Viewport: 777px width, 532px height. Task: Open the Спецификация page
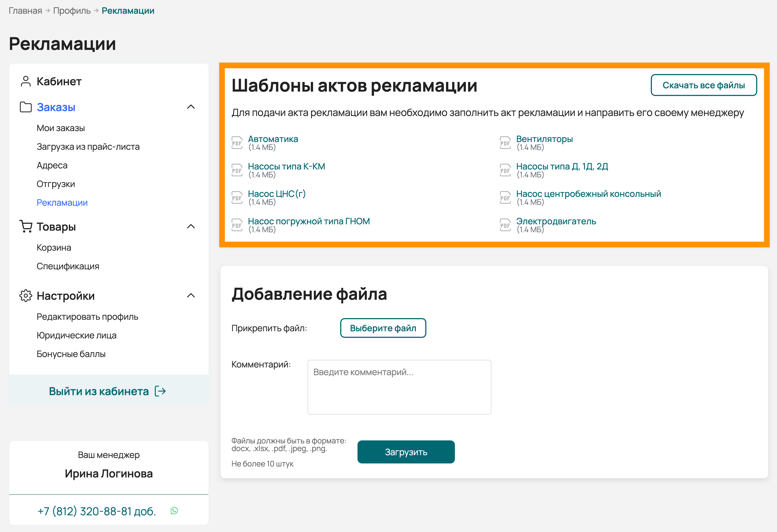(x=68, y=266)
